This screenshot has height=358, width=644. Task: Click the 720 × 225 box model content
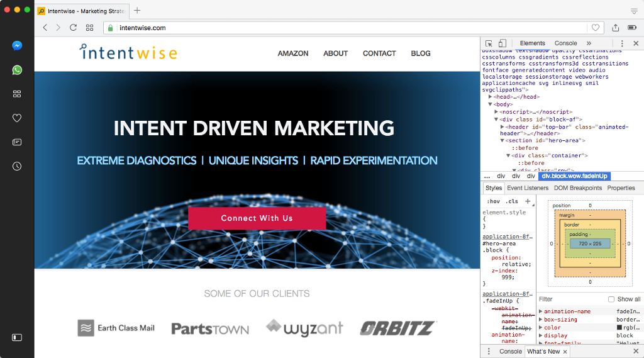tap(590, 243)
